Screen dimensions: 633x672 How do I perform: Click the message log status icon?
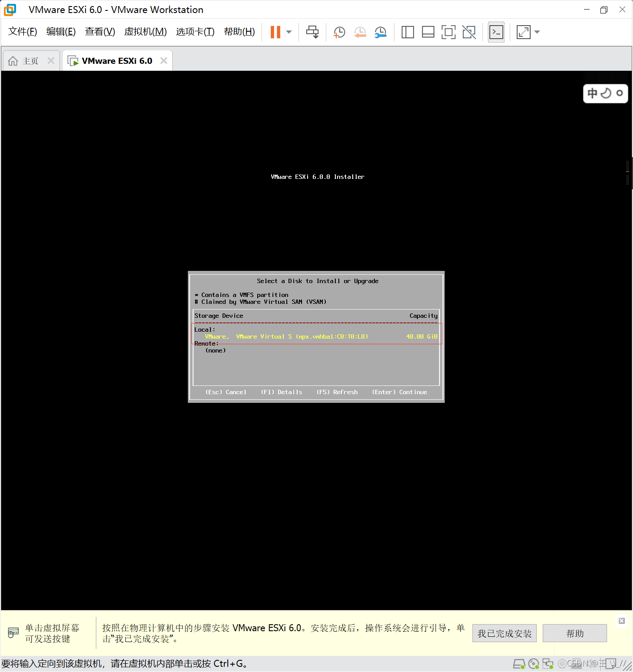(x=611, y=664)
